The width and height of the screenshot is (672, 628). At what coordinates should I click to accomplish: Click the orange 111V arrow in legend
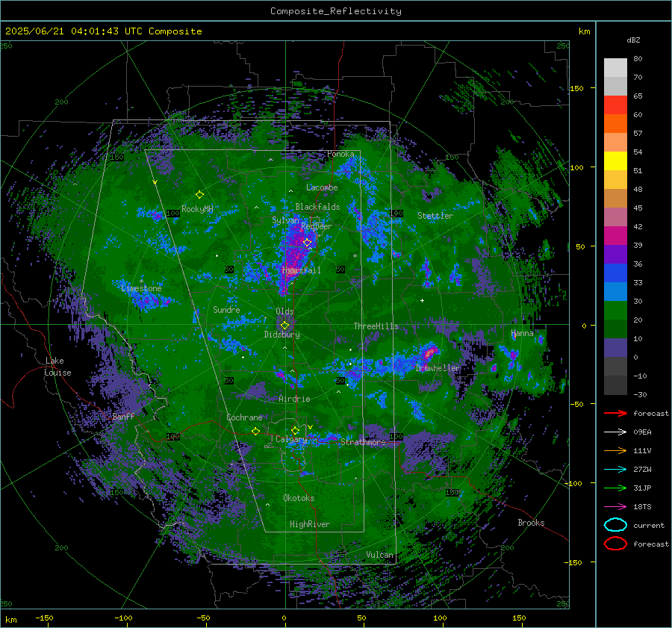coord(615,450)
